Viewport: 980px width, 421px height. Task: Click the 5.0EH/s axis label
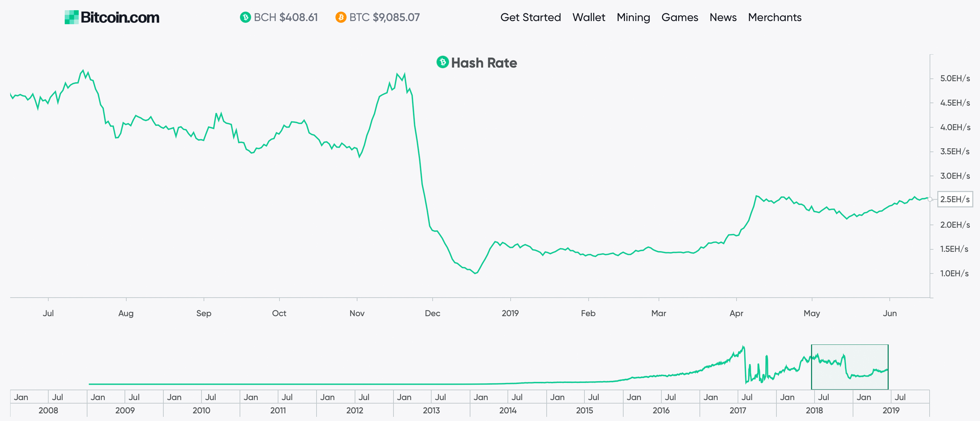tap(955, 78)
